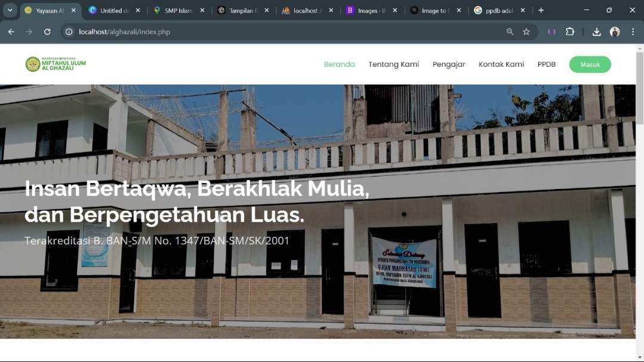
Task: Click the Miftahul Ulum Al Ghazali logo
Action: point(56,64)
